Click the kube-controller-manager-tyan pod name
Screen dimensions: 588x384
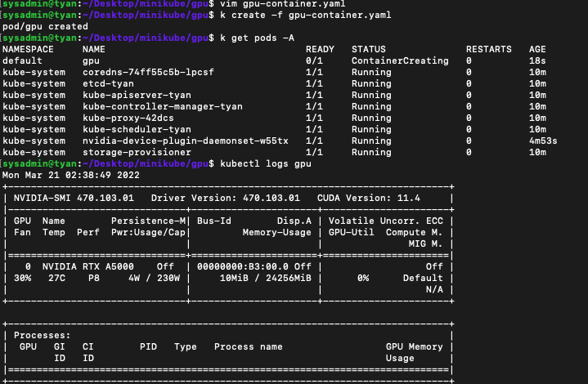pyautogui.click(x=163, y=106)
